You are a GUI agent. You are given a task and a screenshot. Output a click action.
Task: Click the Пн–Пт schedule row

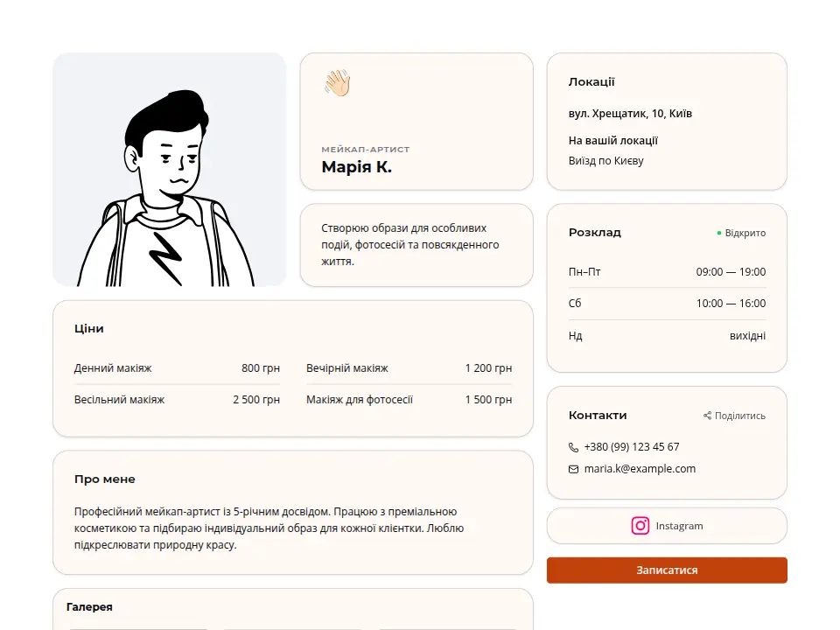coord(667,271)
